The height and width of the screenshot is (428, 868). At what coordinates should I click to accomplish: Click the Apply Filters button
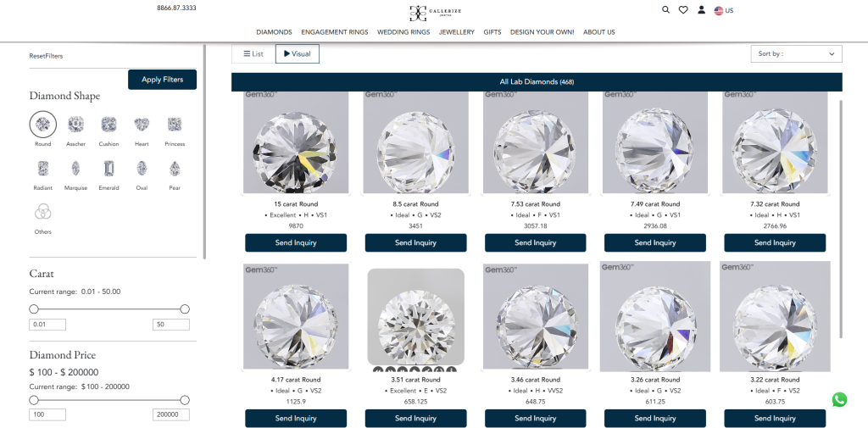click(x=162, y=79)
